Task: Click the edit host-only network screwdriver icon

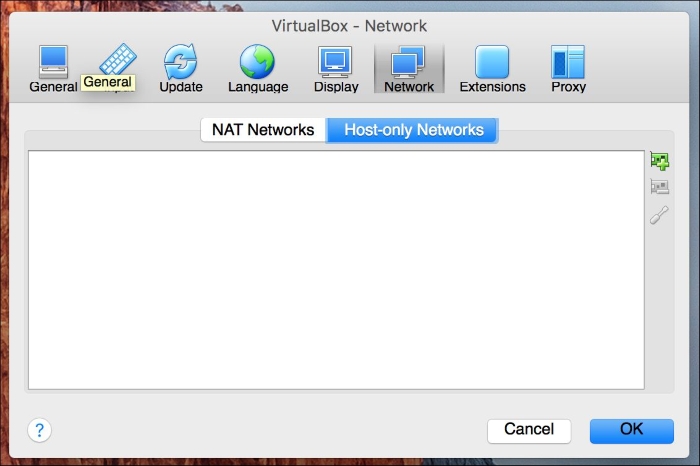Action: coord(659,215)
